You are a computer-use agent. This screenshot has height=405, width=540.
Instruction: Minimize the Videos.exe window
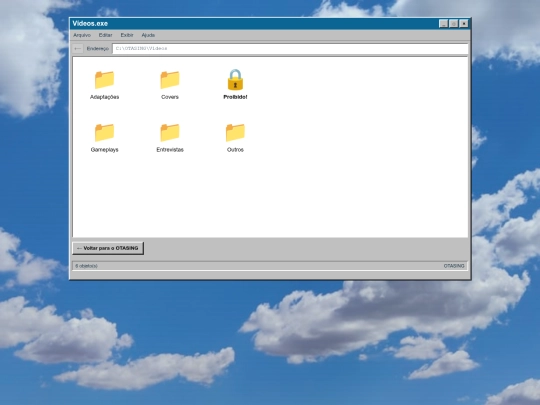(444, 23)
